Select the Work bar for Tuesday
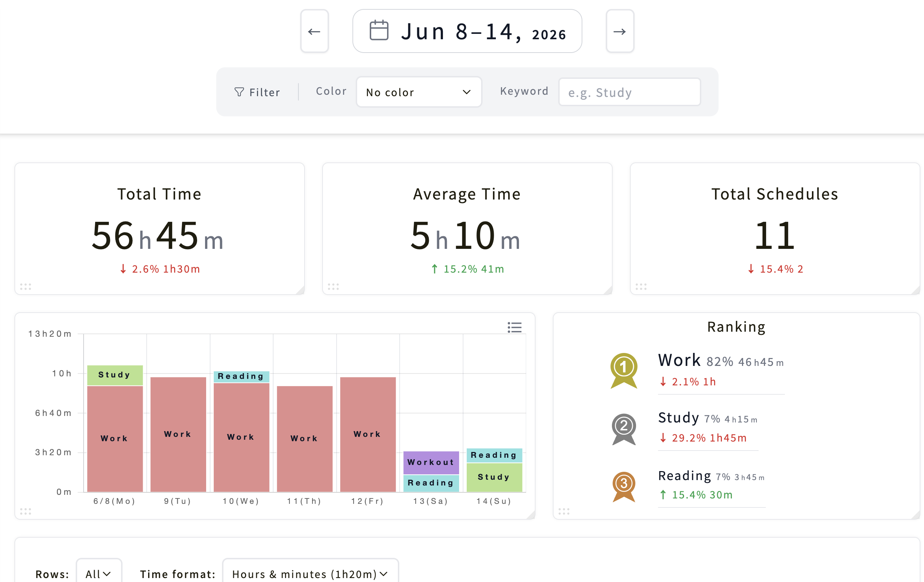The width and height of the screenshot is (924, 582). [x=178, y=434]
